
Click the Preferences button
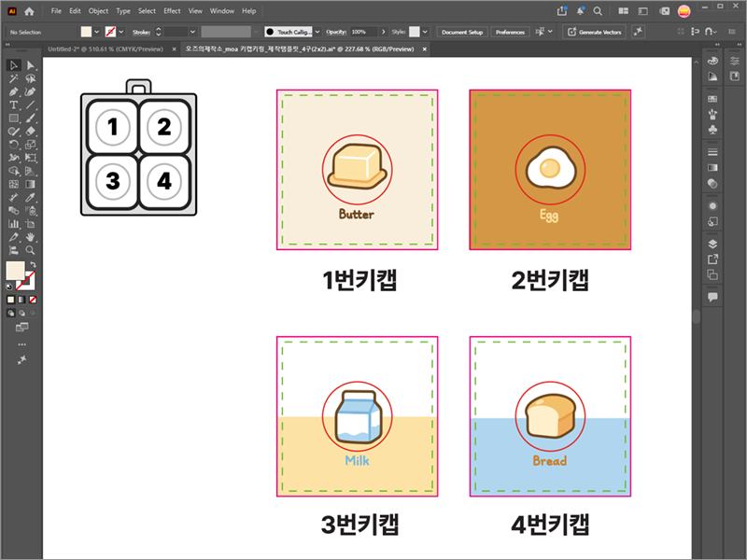tap(510, 32)
